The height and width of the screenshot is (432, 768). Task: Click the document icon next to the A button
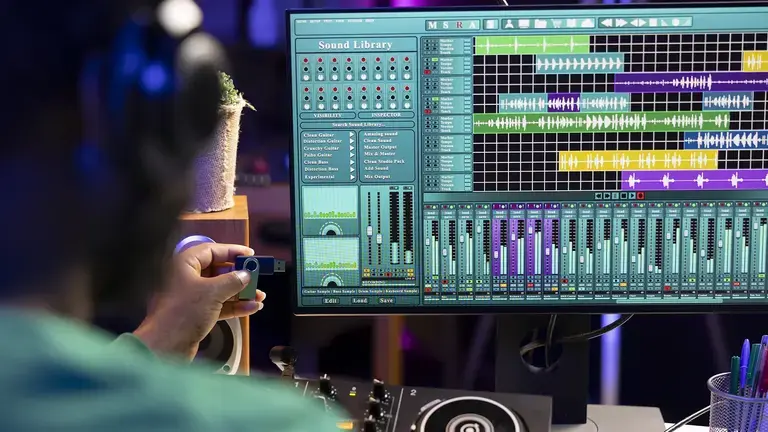pyautogui.click(x=490, y=24)
